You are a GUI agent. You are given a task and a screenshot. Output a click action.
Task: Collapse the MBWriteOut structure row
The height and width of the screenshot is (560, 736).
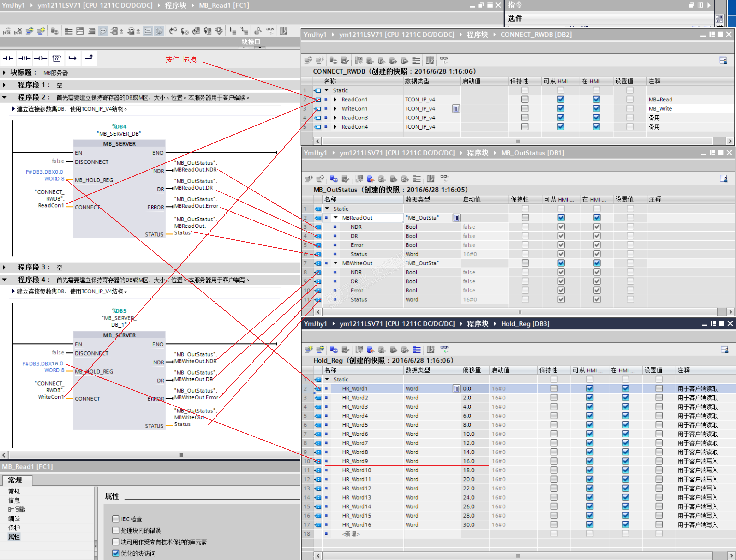(x=336, y=263)
